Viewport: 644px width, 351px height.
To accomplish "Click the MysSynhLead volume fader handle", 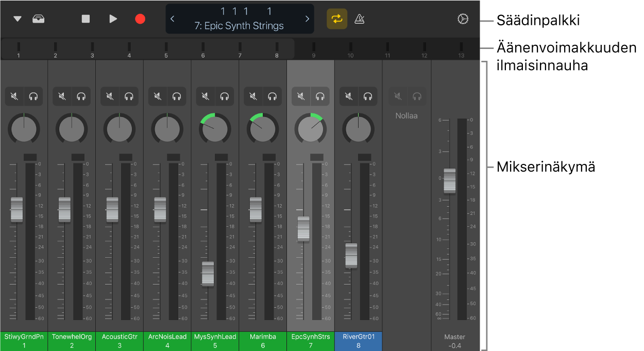I will [208, 274].
